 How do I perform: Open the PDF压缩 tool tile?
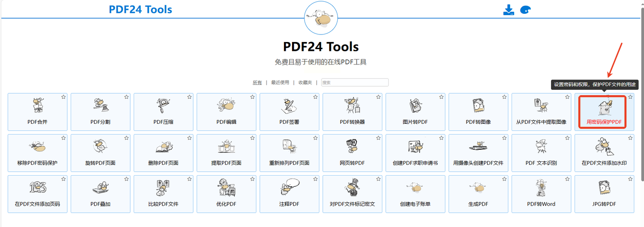164,112
